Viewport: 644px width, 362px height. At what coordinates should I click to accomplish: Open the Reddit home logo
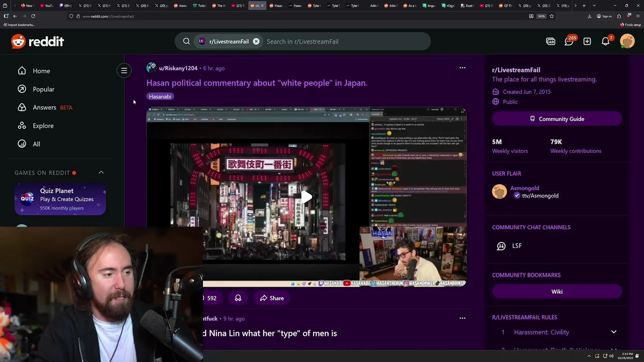coord(38,41)
